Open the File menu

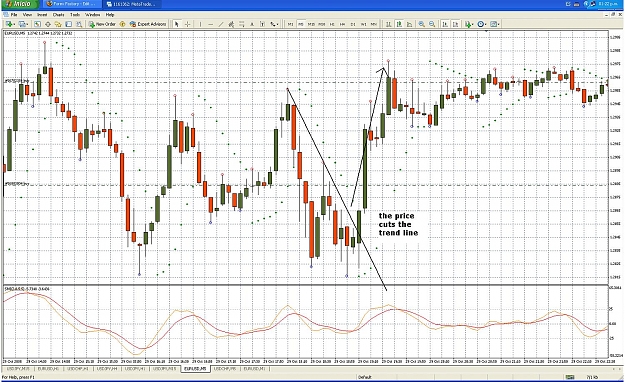(14, 14)
